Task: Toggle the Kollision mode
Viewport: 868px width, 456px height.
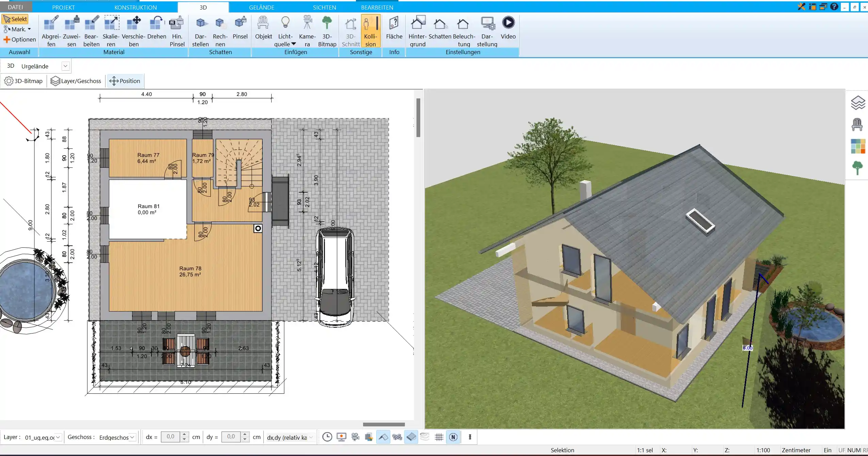Action: click(x=371, y=31)
